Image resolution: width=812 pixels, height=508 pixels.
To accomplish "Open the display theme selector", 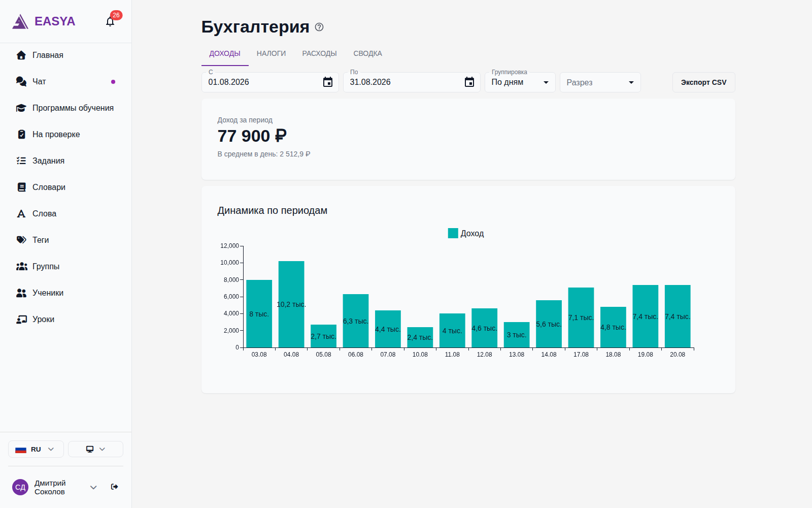I will 95,449.
